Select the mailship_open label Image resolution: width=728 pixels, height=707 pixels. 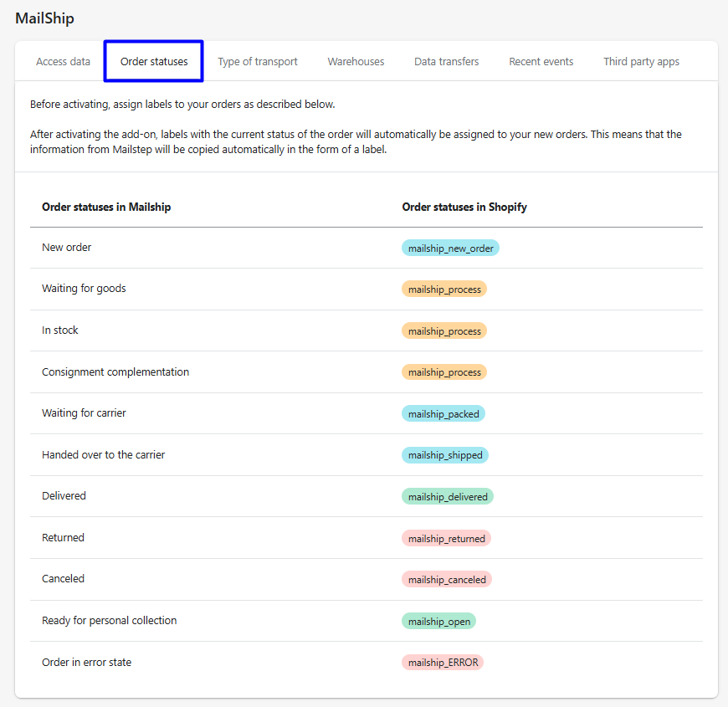coord(438,621)
